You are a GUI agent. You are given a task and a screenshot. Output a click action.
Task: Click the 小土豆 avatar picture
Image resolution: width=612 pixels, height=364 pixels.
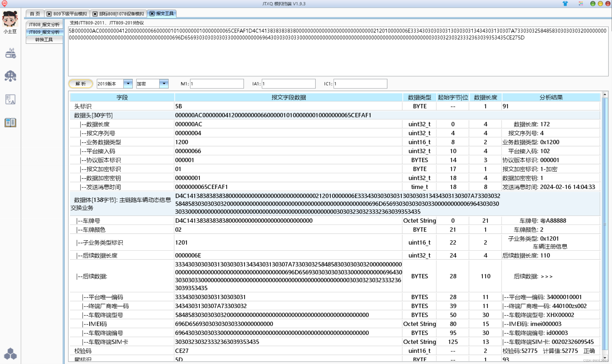pos(10,19)
